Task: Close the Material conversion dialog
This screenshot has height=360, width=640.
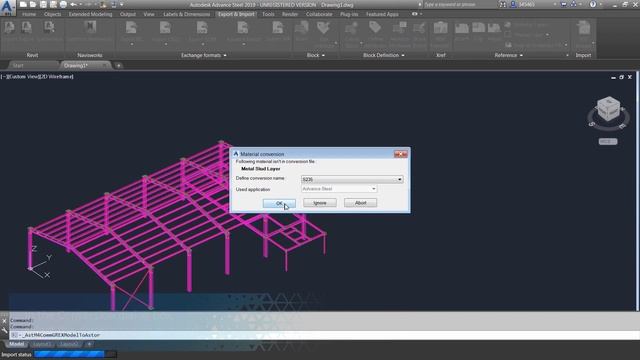Action: [x=400, y=154]
